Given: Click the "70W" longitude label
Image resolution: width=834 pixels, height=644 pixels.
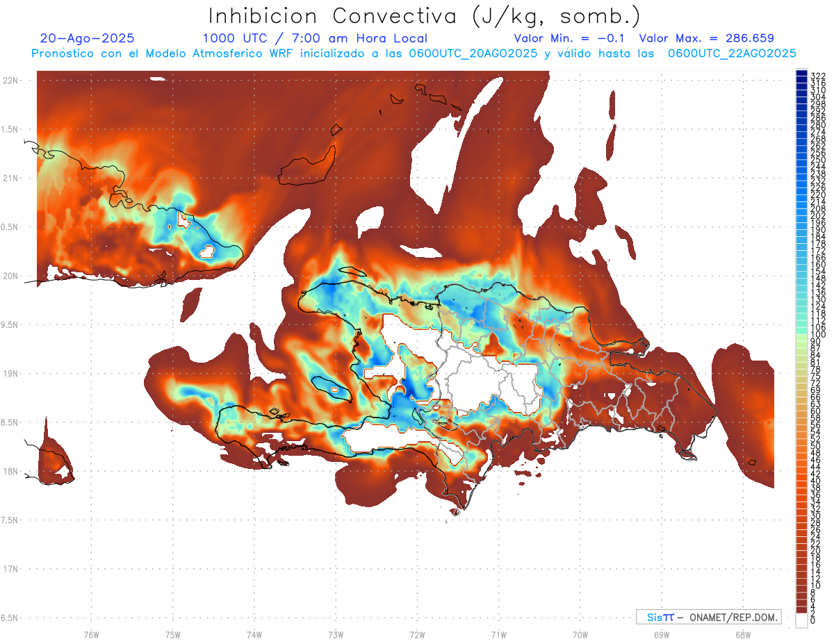Looking at the screenshot, I should tap(580, 634).
